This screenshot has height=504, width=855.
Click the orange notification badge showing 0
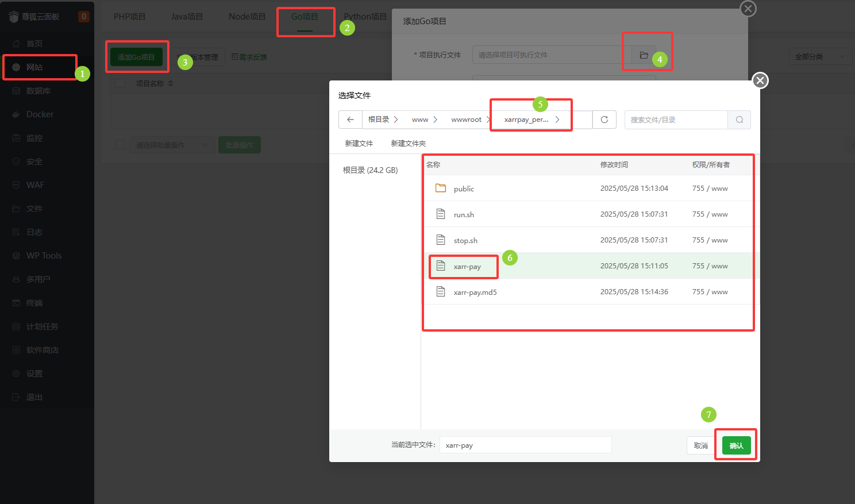pyautogui.click(x=84, y=17)
